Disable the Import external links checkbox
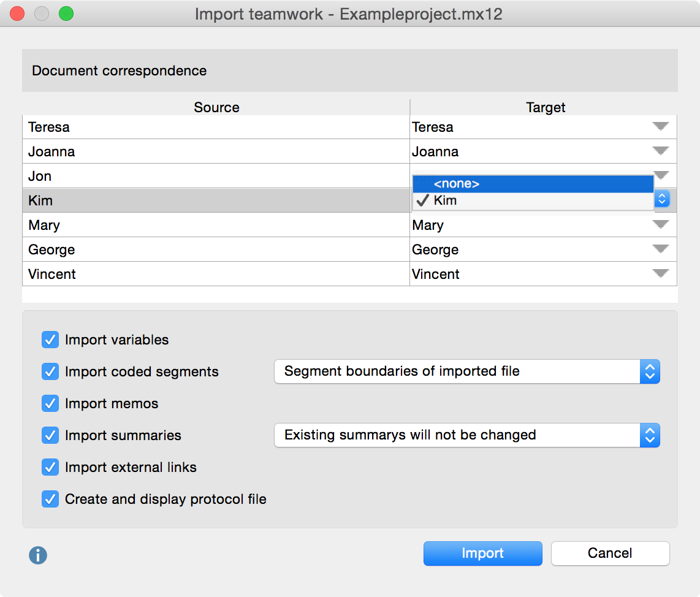700x597 pixels. pyautogui.click(x=50, y=467)
